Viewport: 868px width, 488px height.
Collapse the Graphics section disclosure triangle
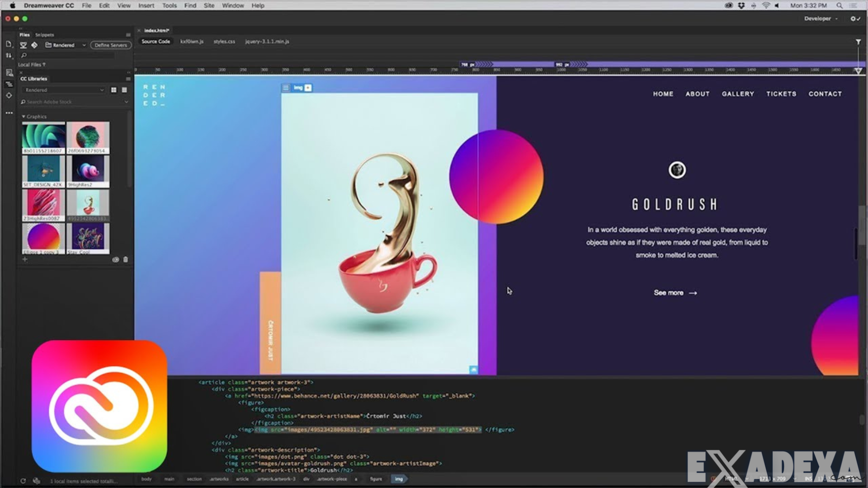point(24,116)
